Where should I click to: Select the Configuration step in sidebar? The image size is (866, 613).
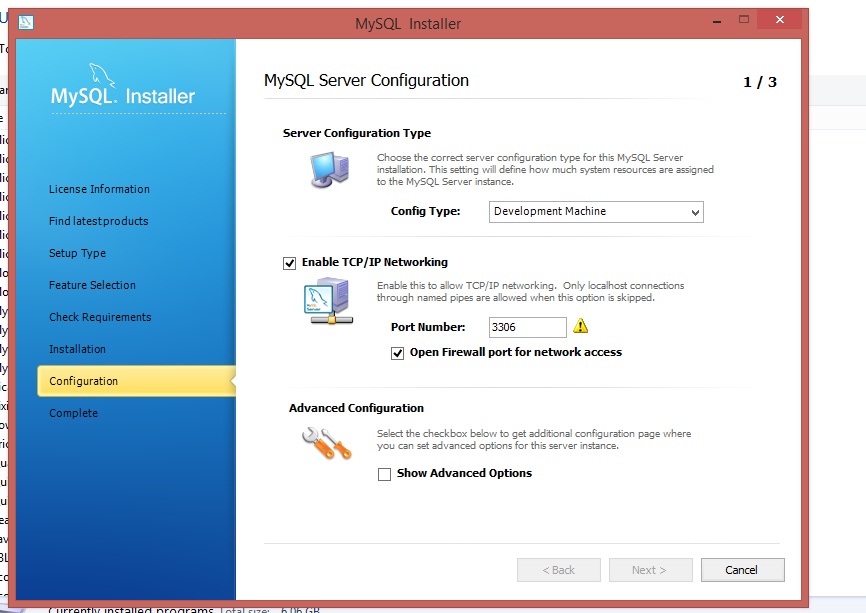tap(84, 381)
